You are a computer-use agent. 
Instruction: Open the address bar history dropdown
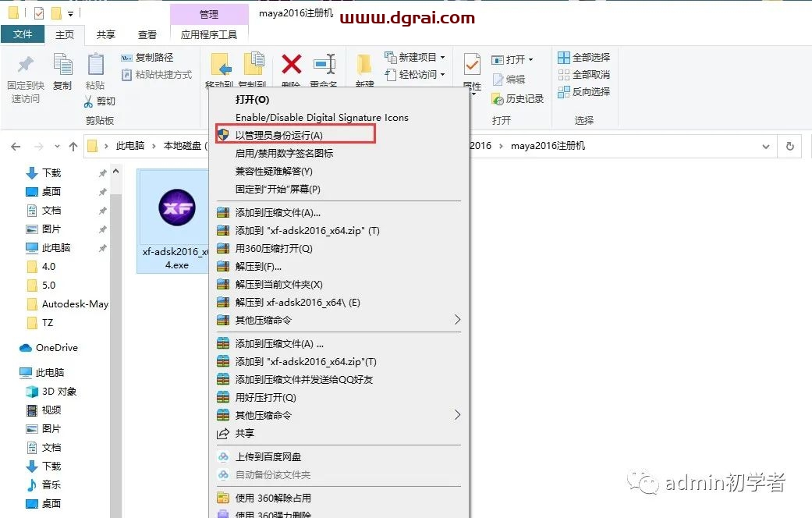tap(766, 147)
